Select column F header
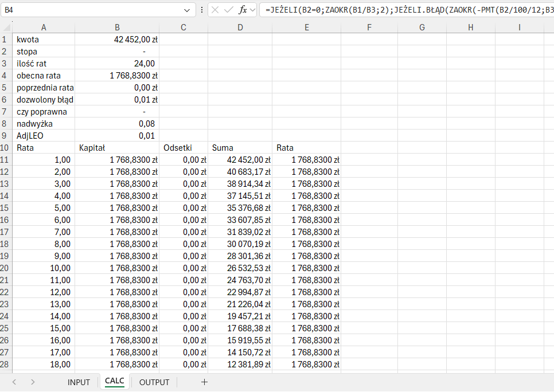 click(x=369, y=27)
